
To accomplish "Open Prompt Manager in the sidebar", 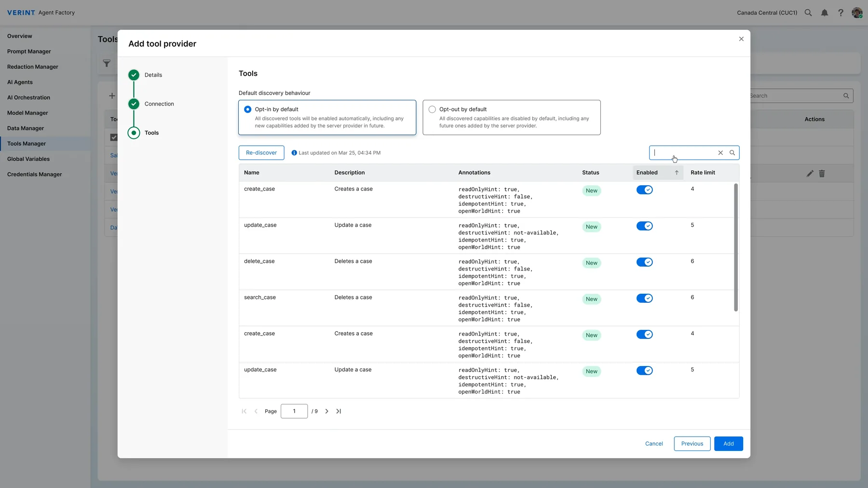I will [x=29, y=52].
